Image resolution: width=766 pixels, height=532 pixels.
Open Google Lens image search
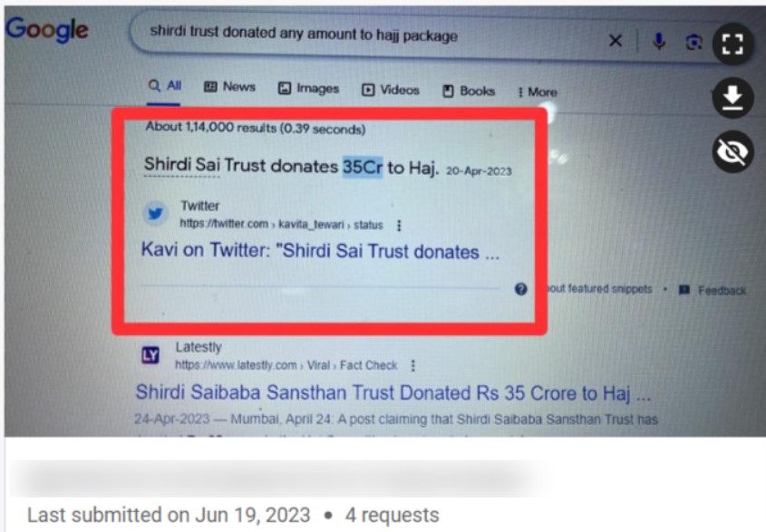pos(693,43)
